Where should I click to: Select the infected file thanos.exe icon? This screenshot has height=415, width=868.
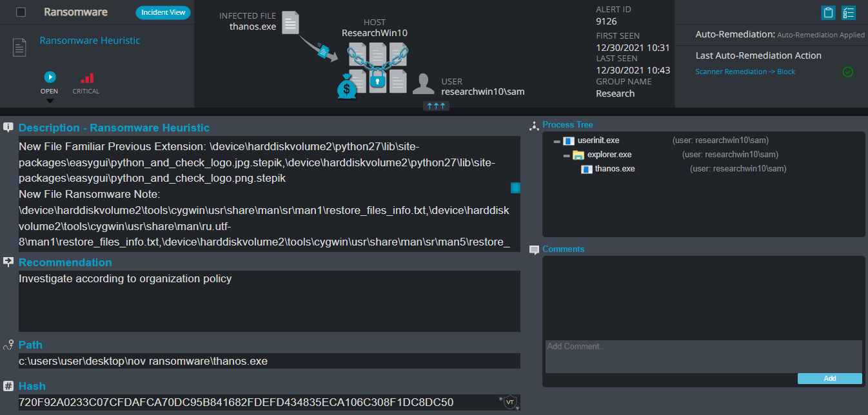click(291, 23)
